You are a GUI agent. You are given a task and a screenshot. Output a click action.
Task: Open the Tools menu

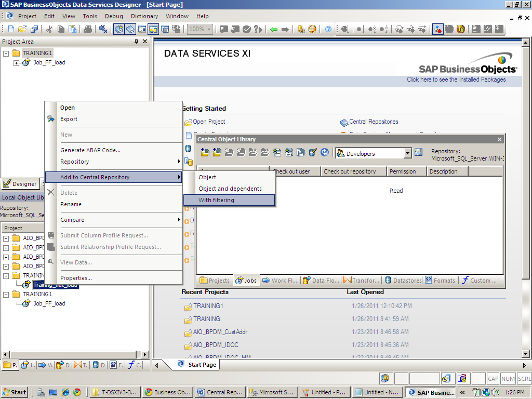(x=89, y=16)
